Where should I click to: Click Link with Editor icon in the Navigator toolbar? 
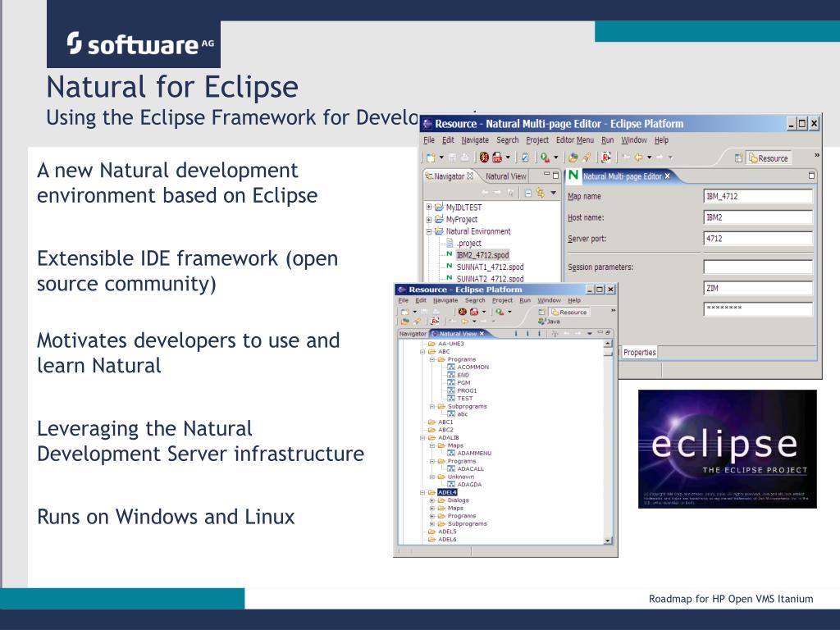(540, 192)
